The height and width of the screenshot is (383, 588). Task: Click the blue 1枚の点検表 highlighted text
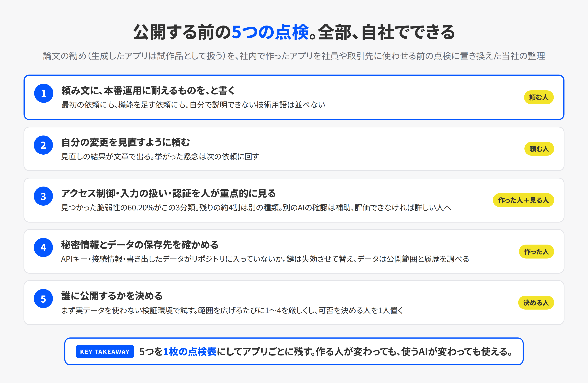(190, 351)
